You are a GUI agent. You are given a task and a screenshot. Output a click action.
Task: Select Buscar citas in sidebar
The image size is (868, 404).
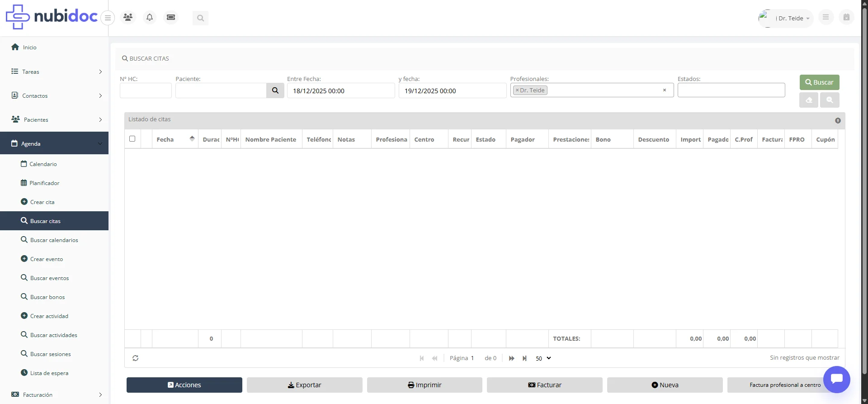[54, 221]
